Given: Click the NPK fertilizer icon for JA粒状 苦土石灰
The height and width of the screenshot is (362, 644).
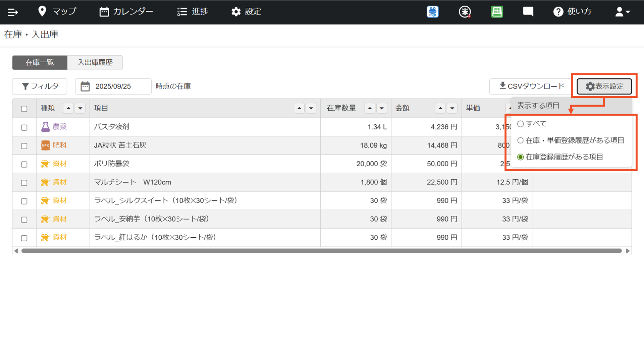Looking at the screenshot, I should tap(45, 145).
